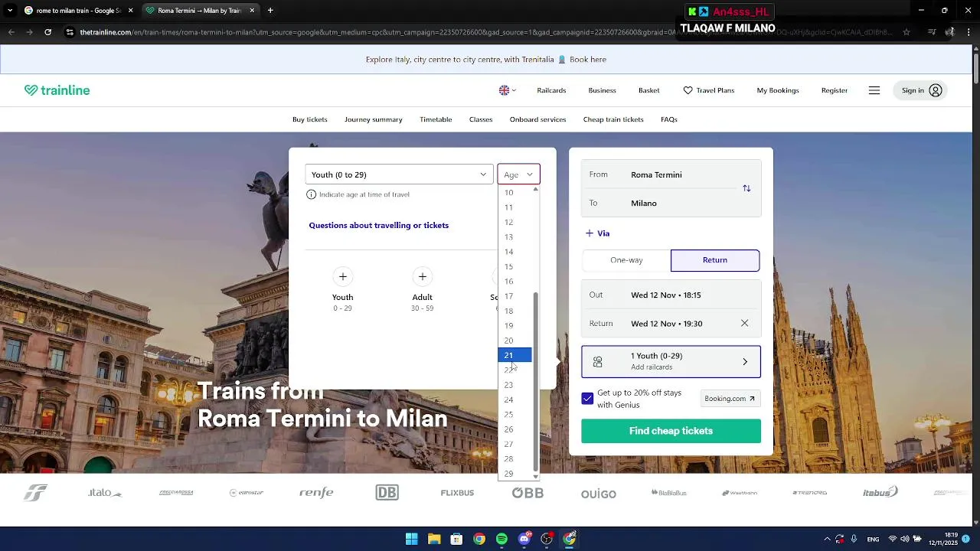The width and height of the screenshot is (980, 551).
Task: Open the Journey summary section
Action: (x=373, y=119)
